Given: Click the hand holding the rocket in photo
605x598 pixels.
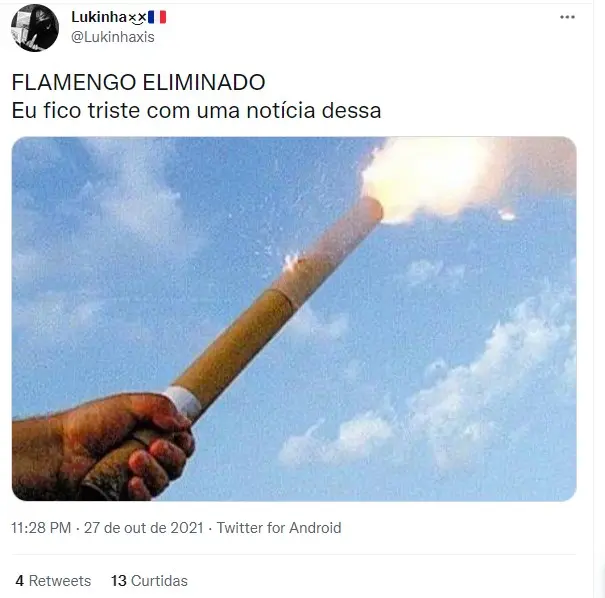Looking at the screenshot, I should (x=104, y=448).
